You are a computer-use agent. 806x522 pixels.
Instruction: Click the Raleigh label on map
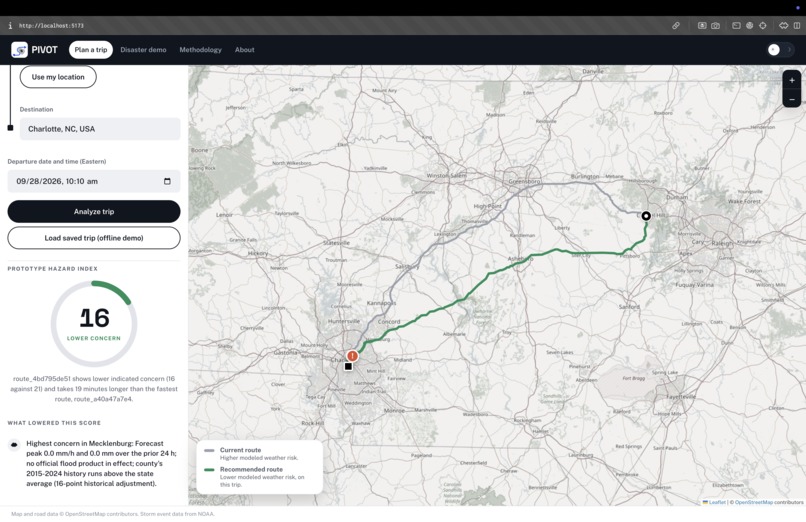tap(722, 243)
